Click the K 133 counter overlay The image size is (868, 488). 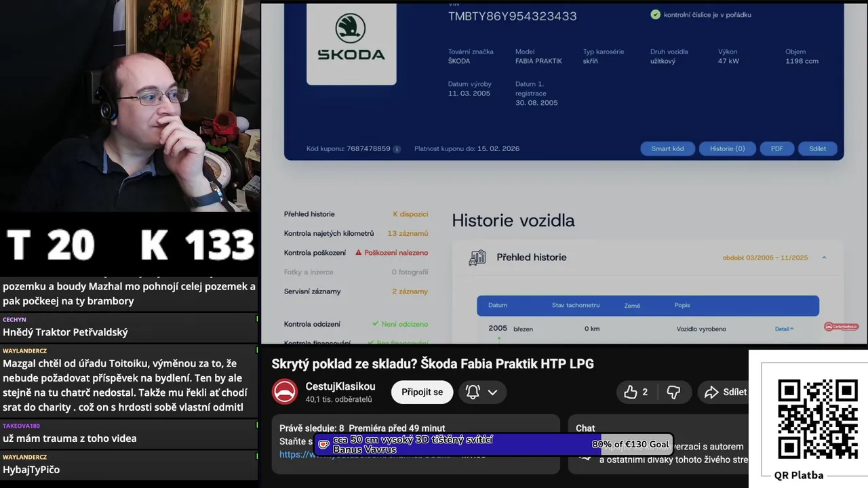(197, 245)
